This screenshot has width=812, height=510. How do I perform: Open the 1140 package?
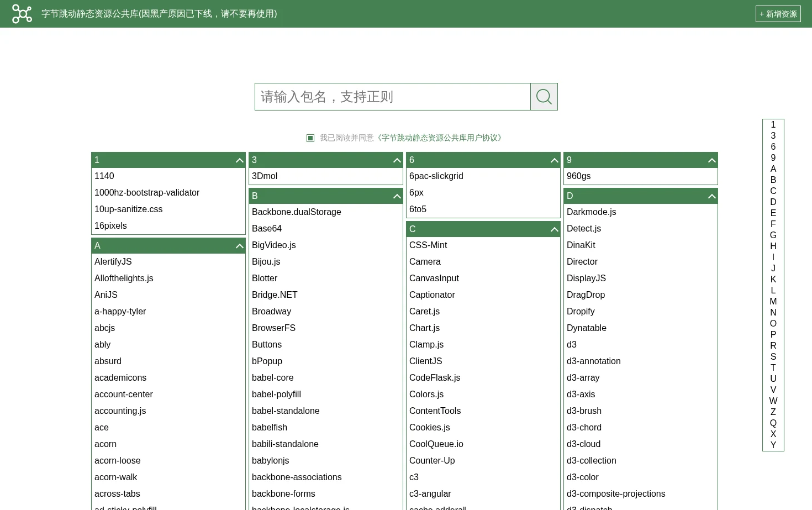pos(104,176)
